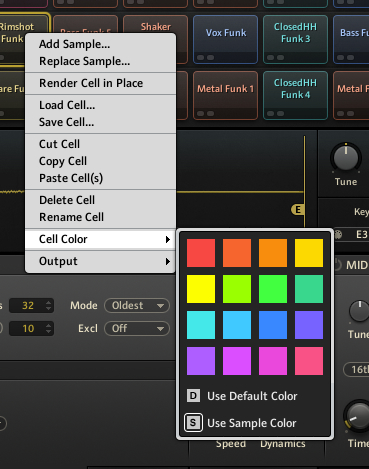Choose Cut Cell

click(x=100, y=144)
